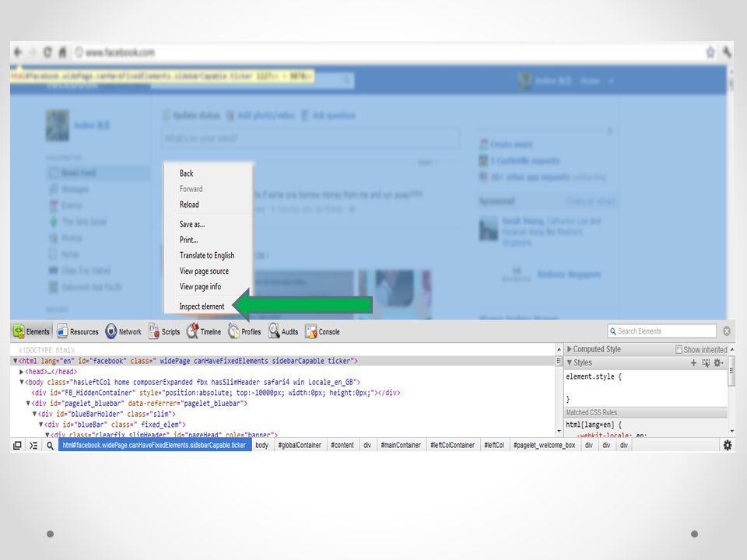Select View page info menu entry
The width and height of the screenshot is (747, 560).
(x=201, y=287)
